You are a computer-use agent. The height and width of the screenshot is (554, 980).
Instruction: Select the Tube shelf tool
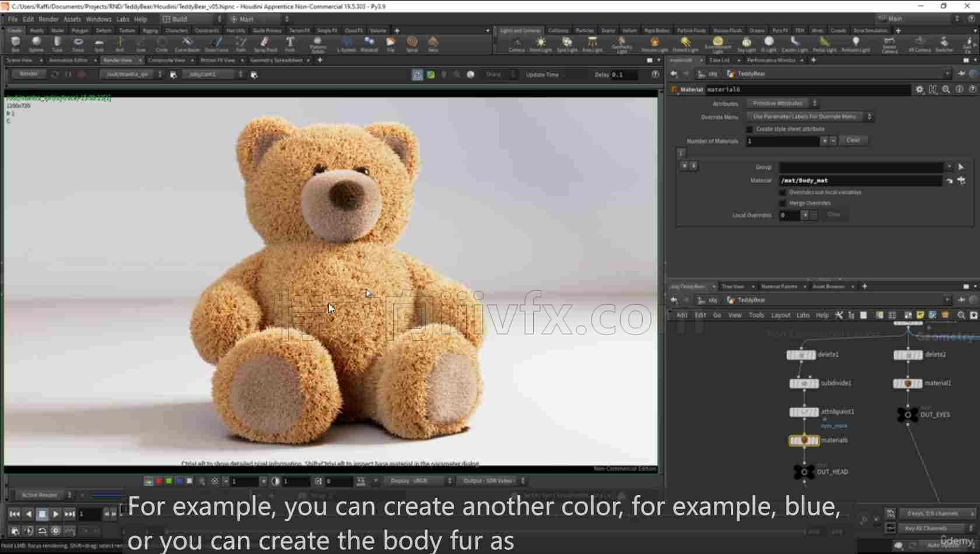pos(57,44)
